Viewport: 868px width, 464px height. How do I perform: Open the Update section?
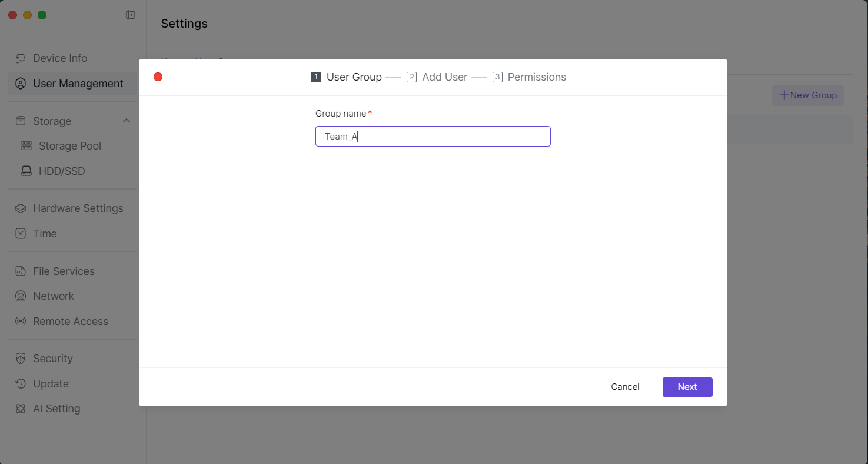(x=51, y=384)
